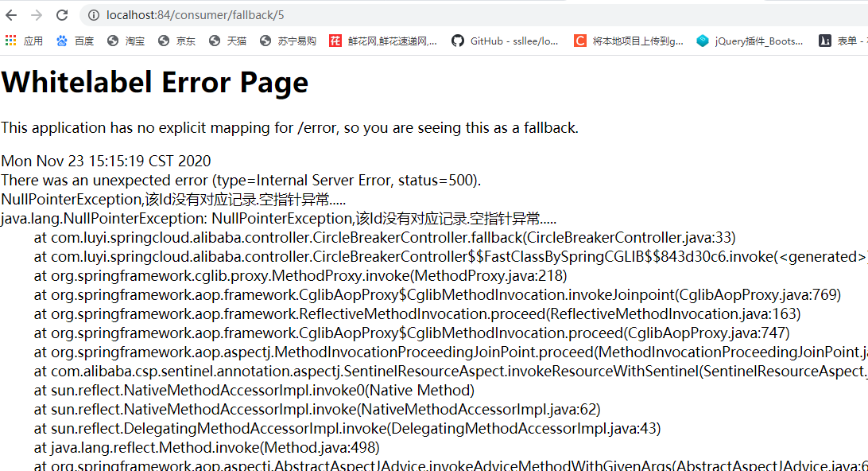Open the 苏宁易购 bookmark
868x471 pixels.
coord(289,41)
